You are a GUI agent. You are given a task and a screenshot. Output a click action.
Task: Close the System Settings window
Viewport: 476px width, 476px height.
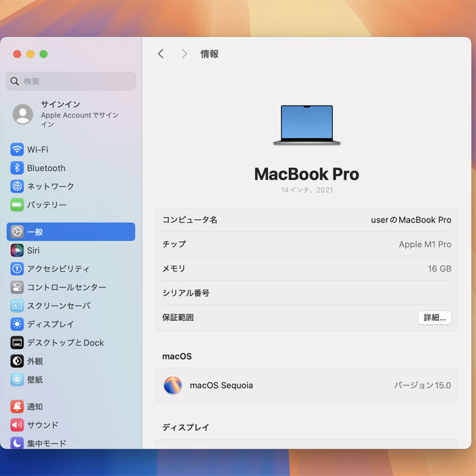coord(17,54)
